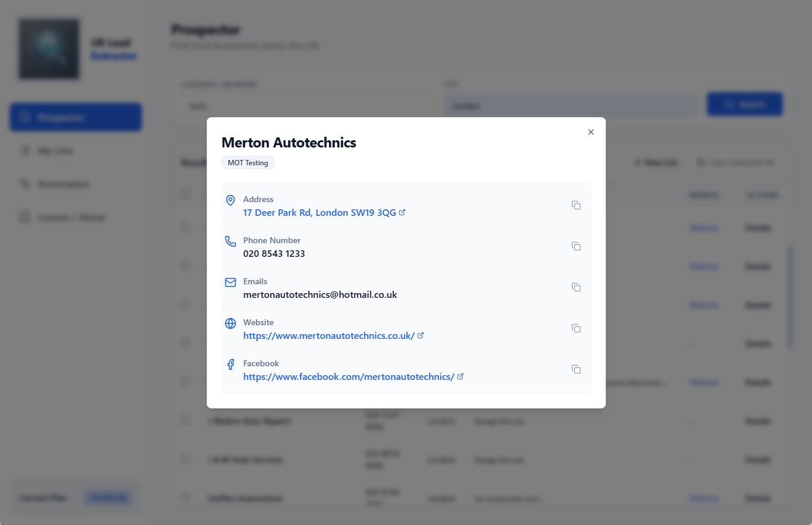The image size is (812, 525).
Task: Close the Merton Autotechnics details dialog
Action: tap(591, 132)
